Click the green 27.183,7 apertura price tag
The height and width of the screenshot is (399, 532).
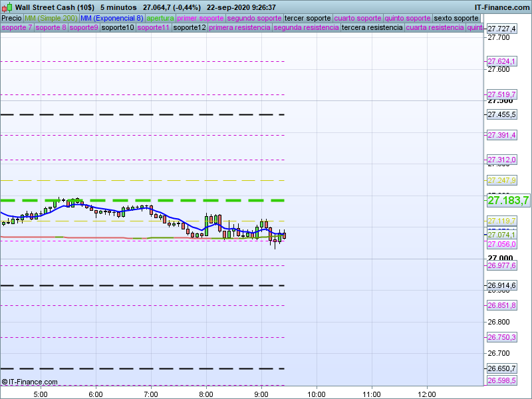click(x=508, y=200)
